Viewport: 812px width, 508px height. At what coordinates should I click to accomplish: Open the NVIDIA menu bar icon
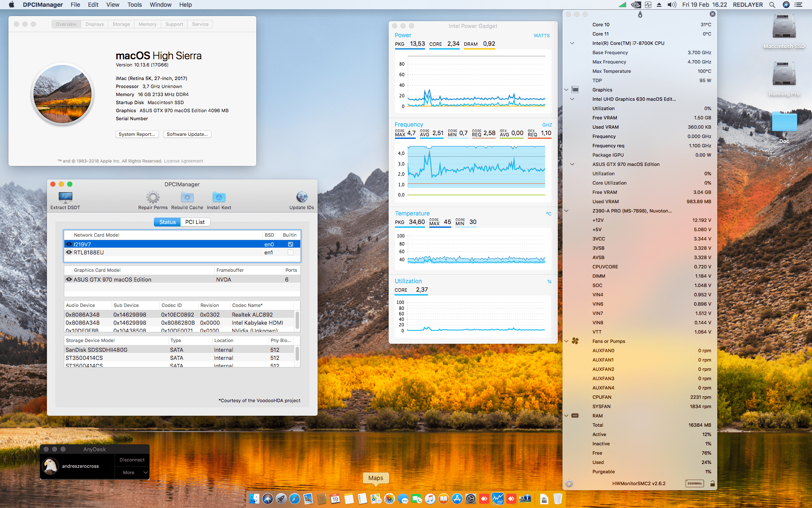click(636, 5)
